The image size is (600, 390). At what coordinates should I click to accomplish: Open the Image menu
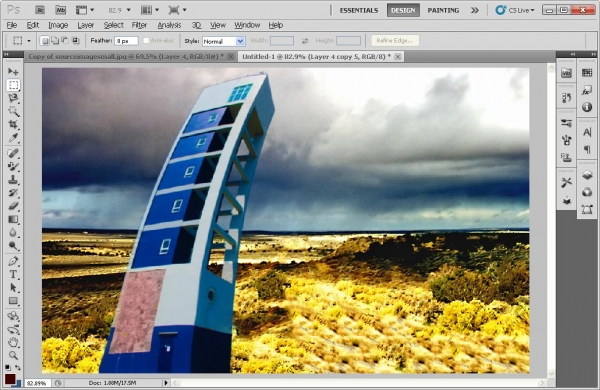coord(58,25)
